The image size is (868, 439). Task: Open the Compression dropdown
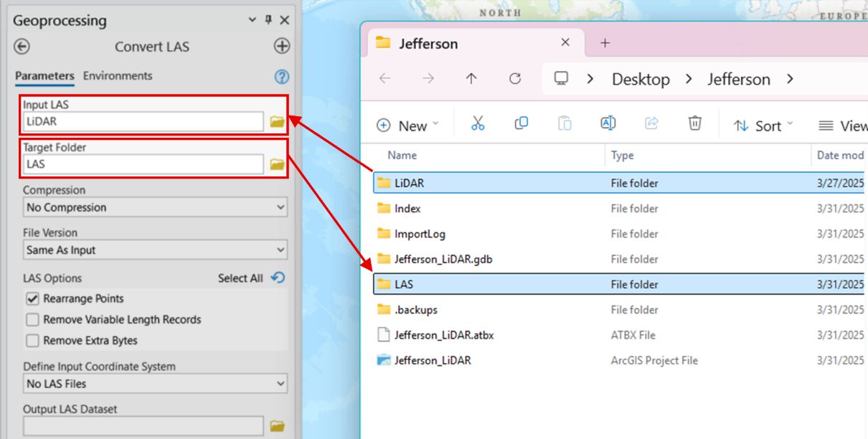pos(154,207)
